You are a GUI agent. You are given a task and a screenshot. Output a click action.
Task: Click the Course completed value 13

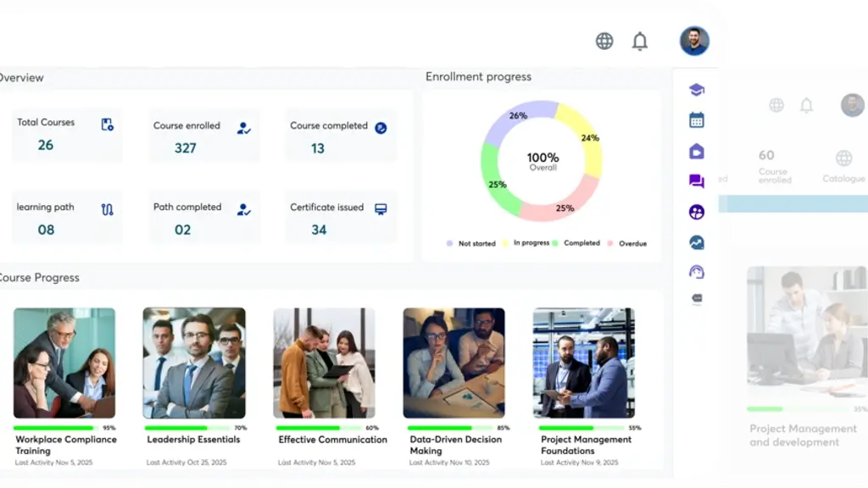318,148
